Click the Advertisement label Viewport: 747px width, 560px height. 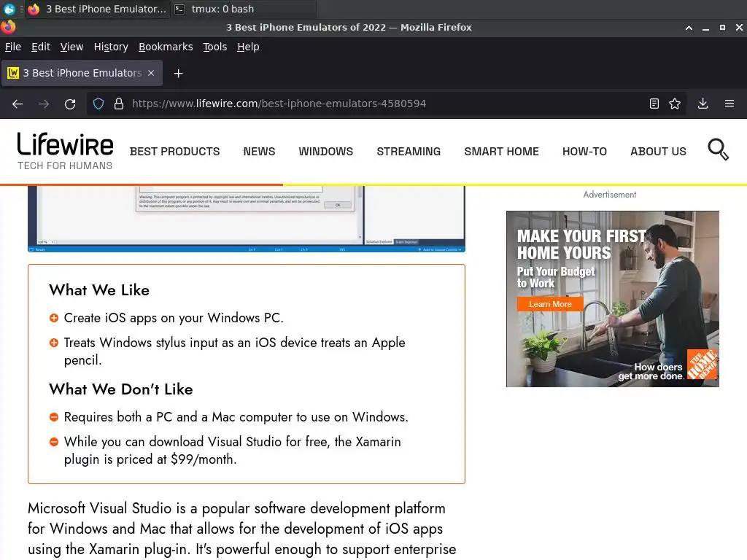tap(610, 195)
